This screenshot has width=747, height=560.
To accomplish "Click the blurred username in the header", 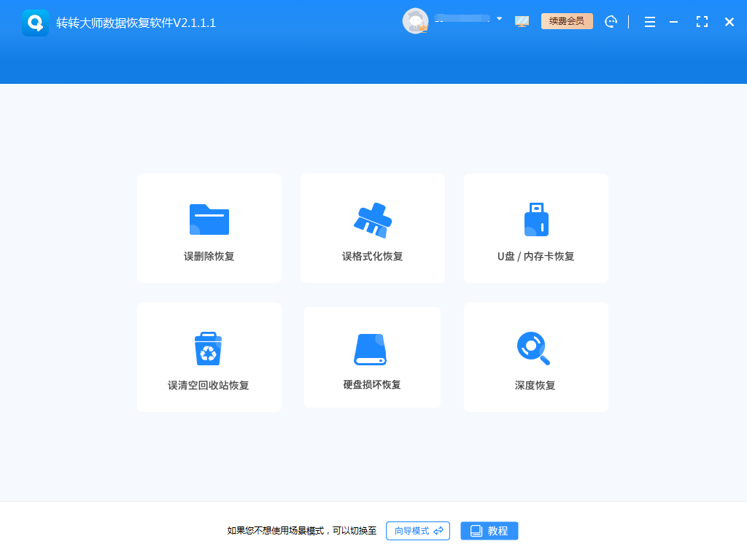I will (x=462, y=19).
